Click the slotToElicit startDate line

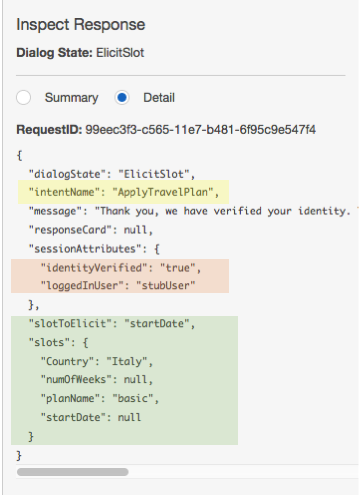click(x=112, y=324)
